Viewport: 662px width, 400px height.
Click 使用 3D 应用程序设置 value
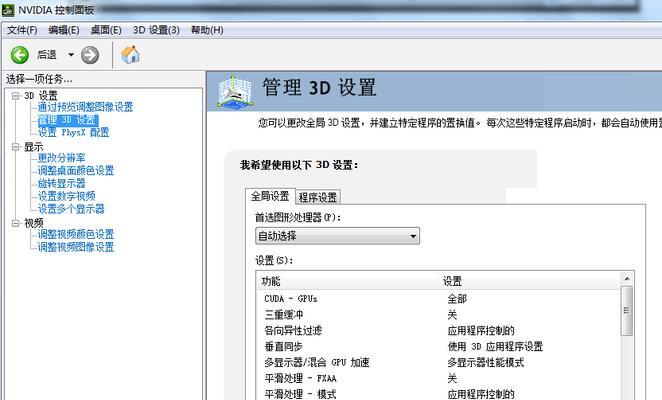coord(495,346)
